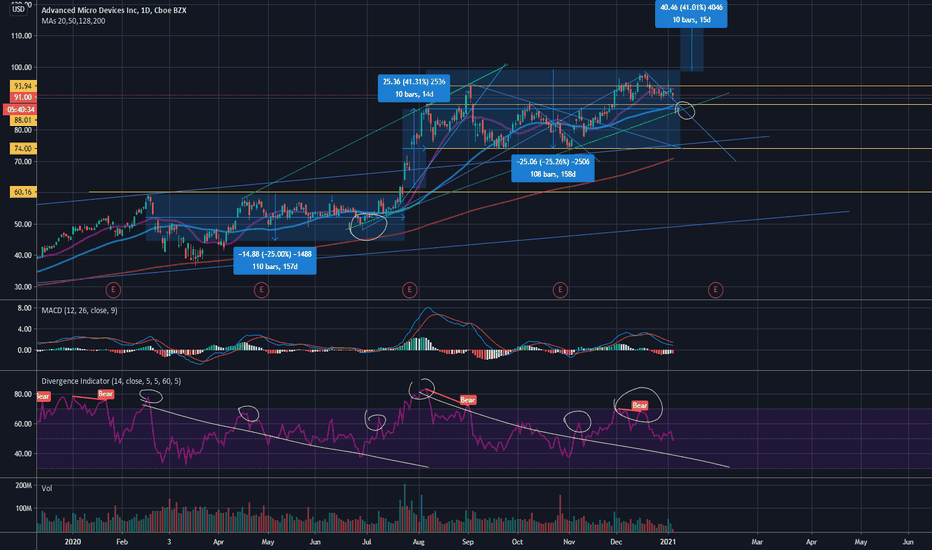
Task: Select the 88.01 yellow price label
Action: (23, 120)
